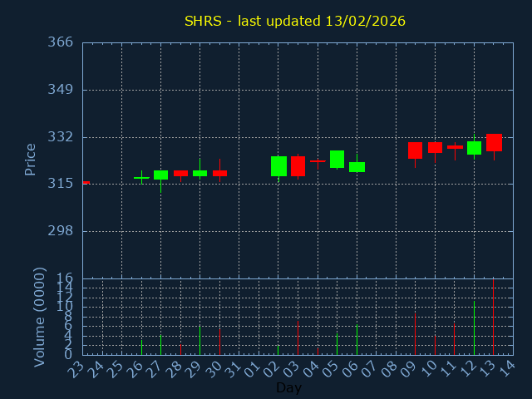This screenshot has width=532, height=399.
Task: Click day label 10 on x-axis
Action: tap(428, 369)
